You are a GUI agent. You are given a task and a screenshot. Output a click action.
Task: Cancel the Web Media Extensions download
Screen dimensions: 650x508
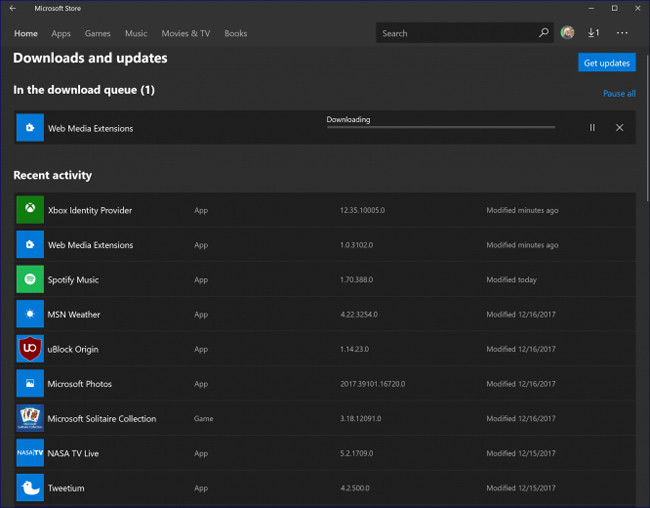coord(619,128)
